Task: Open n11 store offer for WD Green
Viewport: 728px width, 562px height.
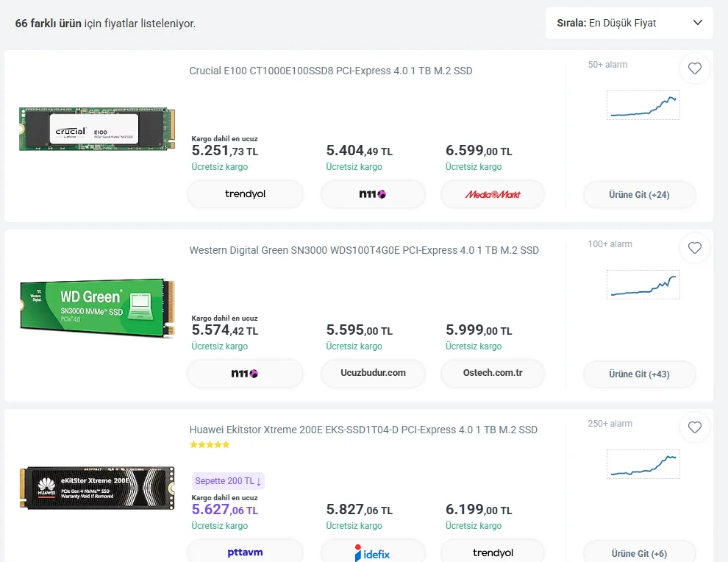Action: 245,374
